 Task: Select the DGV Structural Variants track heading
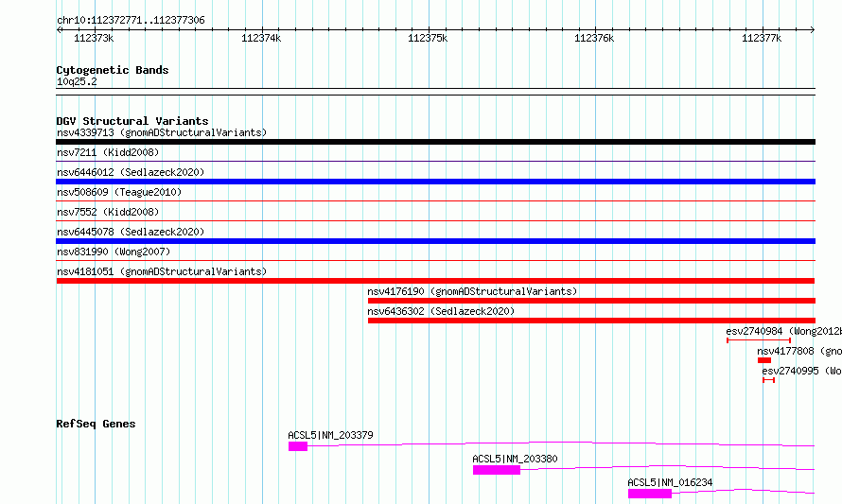pos(132,121)
